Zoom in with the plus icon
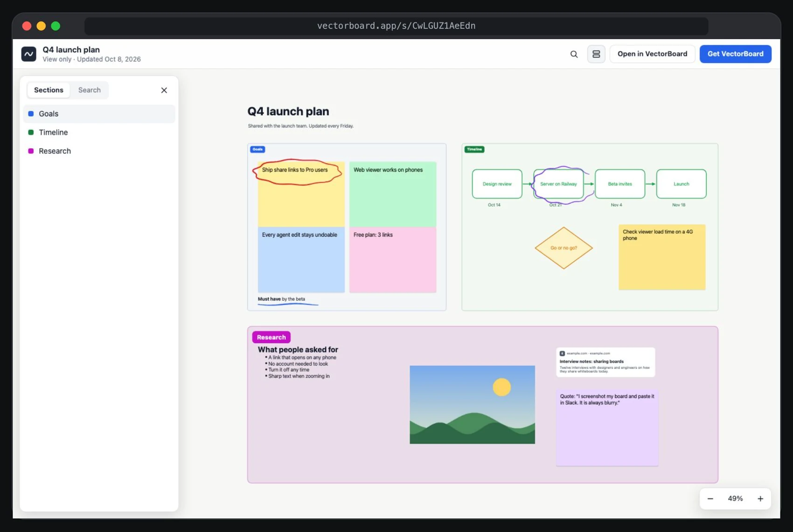The image size is (793, 532). (760, 499)
